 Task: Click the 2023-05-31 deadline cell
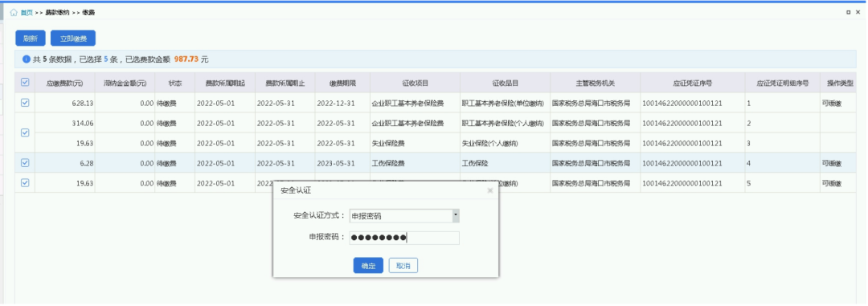pos(342,163)
